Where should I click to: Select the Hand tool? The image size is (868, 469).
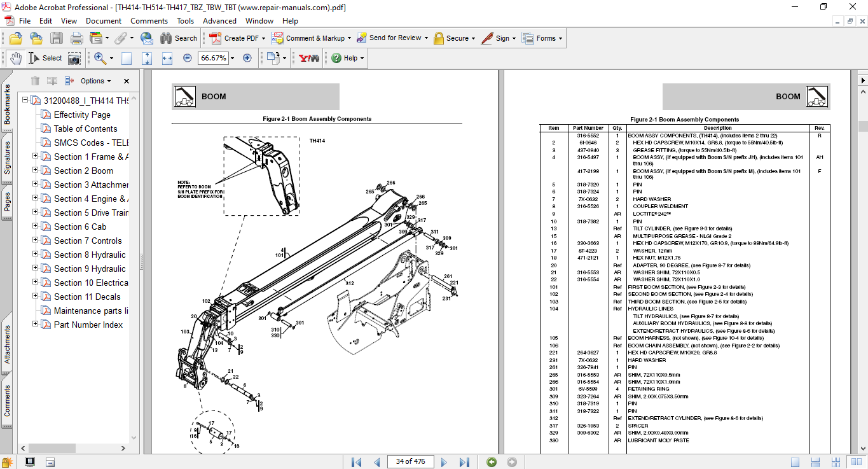pyautogui.click(x=15, y=58)
